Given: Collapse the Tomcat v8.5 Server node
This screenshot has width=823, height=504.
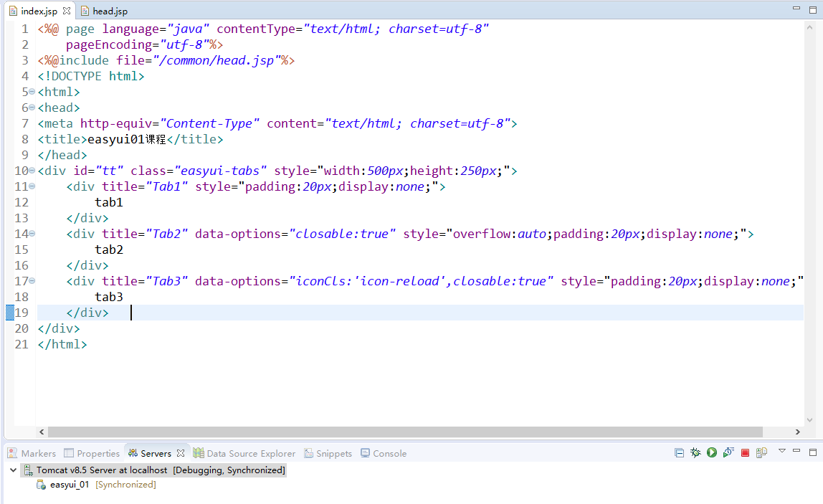Looking at the screenshot, I should (x=13, y=470).
